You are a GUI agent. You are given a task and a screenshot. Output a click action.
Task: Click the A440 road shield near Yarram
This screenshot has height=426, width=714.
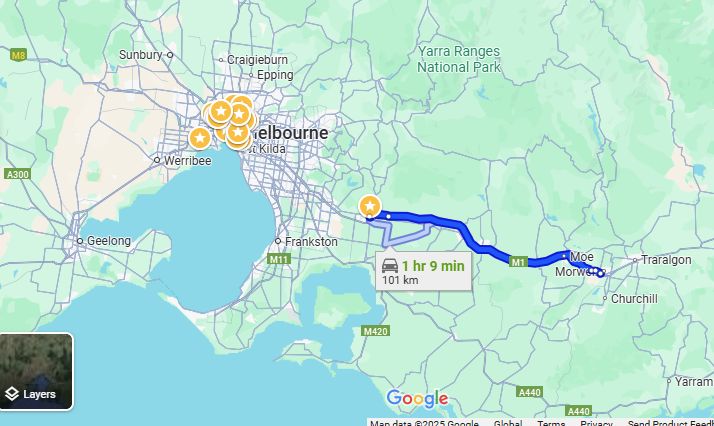coord(579,411)
